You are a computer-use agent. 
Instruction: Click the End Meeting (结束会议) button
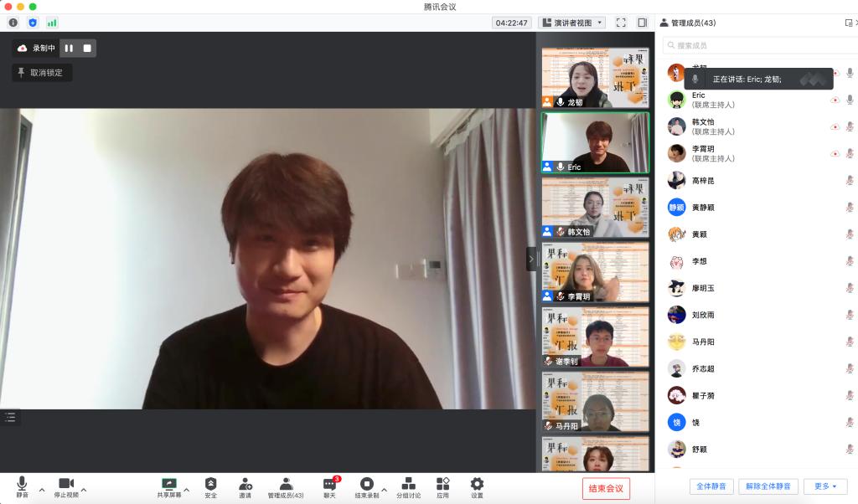(x=606, y=489)
